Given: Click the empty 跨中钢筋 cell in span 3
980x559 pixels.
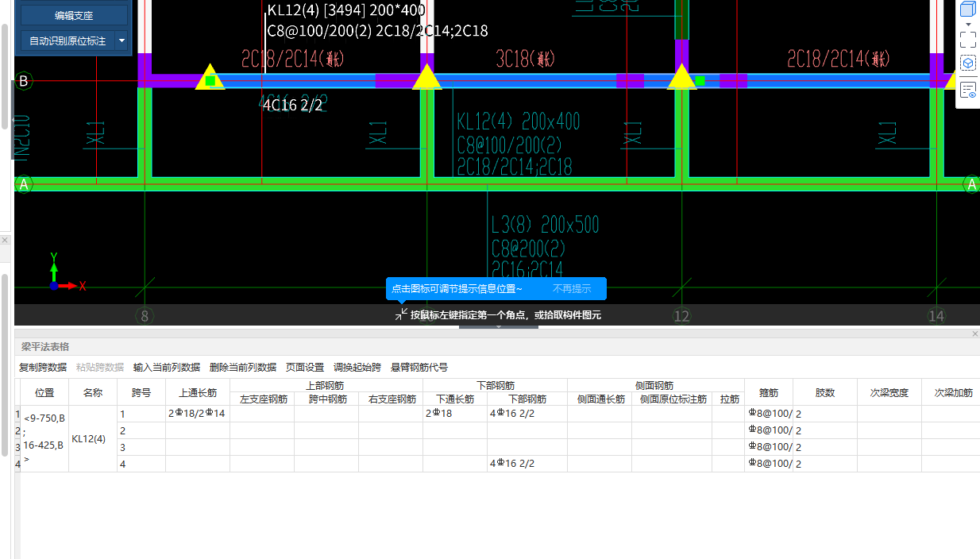Looking at the screenshot, I should click(326, 447).
